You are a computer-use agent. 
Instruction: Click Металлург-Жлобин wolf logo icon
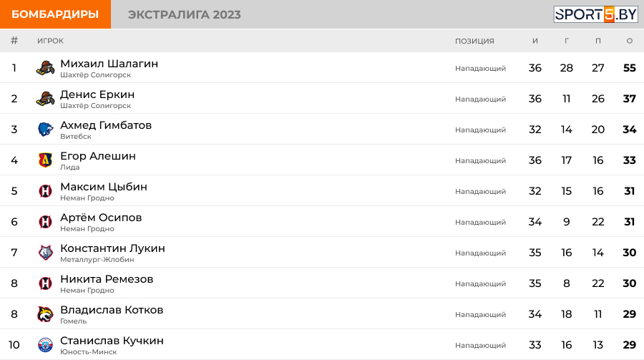45,253
